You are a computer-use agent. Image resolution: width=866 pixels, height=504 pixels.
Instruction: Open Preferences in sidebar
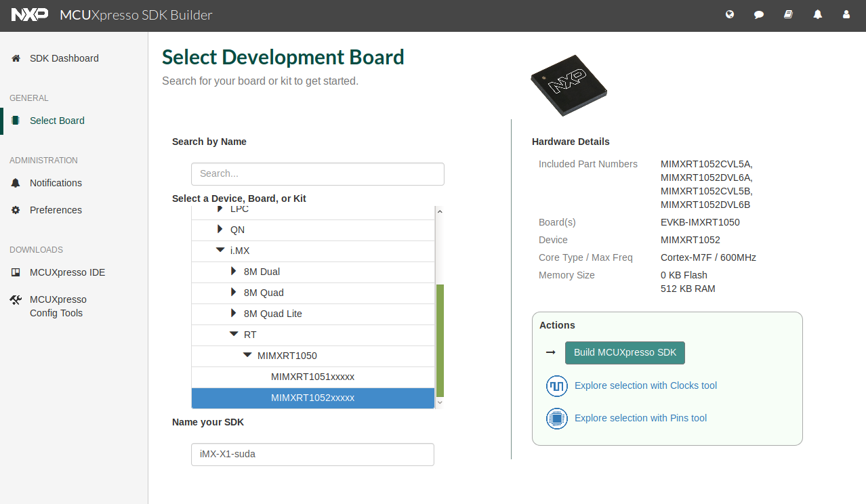(56, 210)
